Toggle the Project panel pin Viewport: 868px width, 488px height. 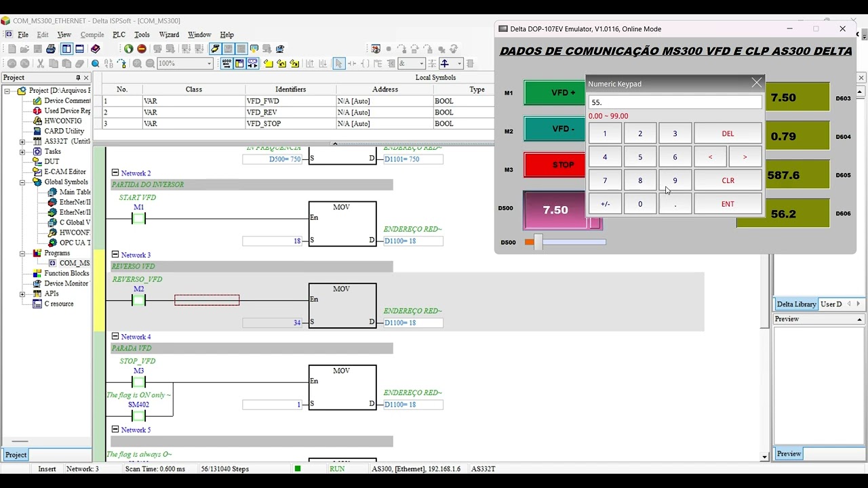(77, 78)
